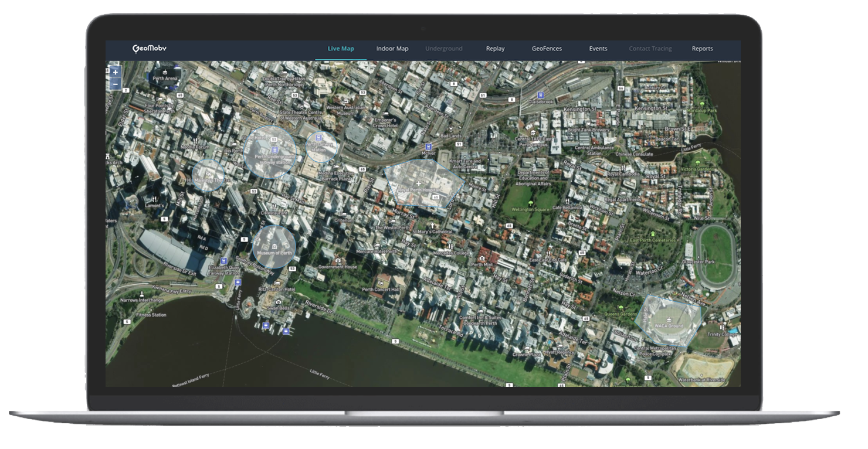
Task: Zoom in using the plus button
Action: click(x=115, y=72)
